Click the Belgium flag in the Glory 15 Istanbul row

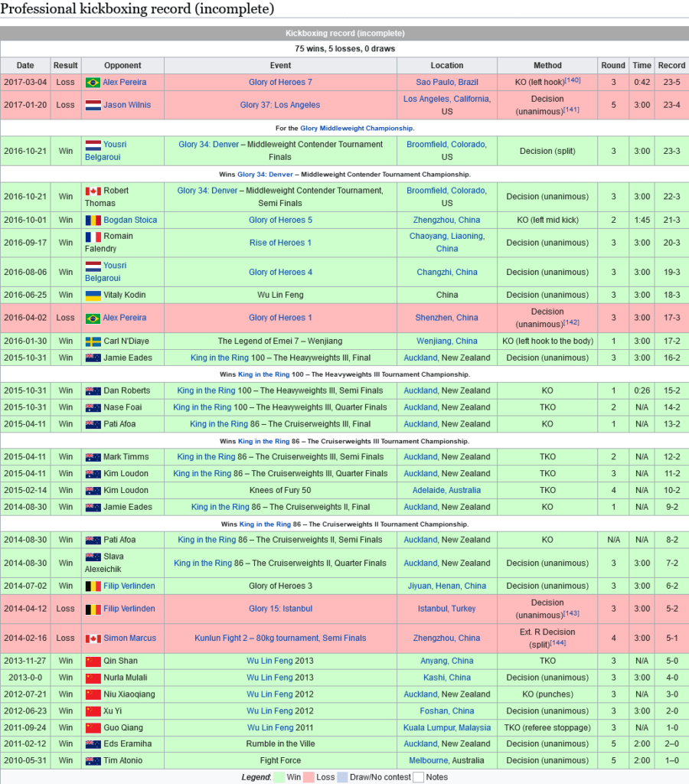[93, 609]
